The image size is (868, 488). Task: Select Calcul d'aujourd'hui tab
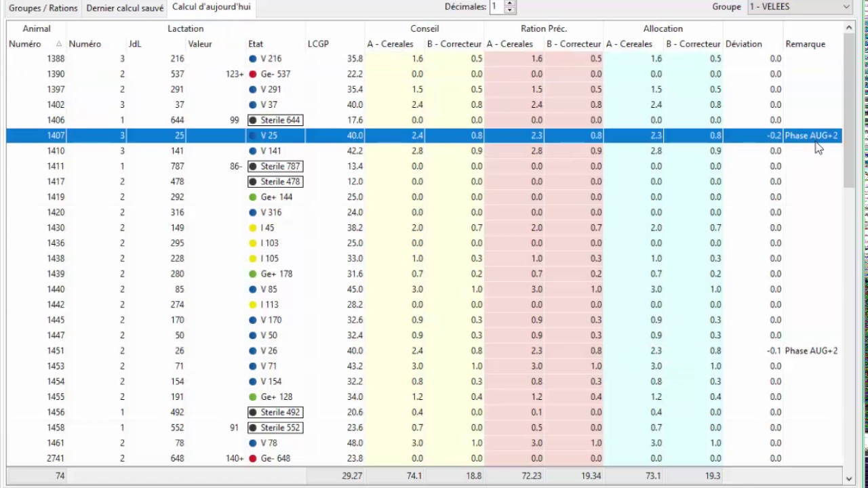(x=211, y=7)
